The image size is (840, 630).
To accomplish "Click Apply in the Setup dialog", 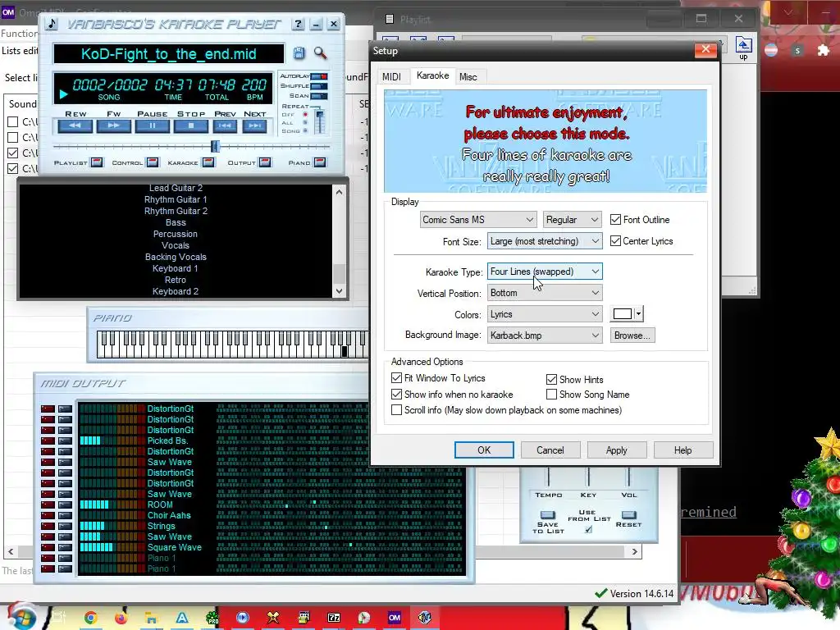I will 617,450.
